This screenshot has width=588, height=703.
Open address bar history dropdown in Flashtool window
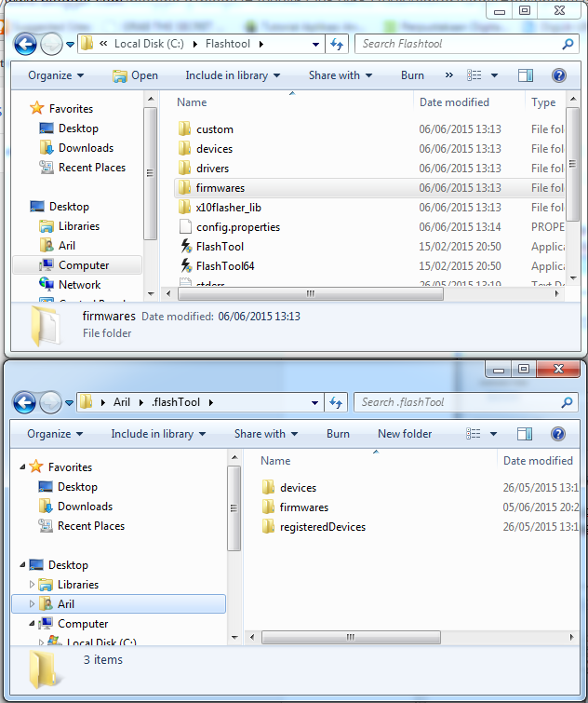tap(315, 45)
